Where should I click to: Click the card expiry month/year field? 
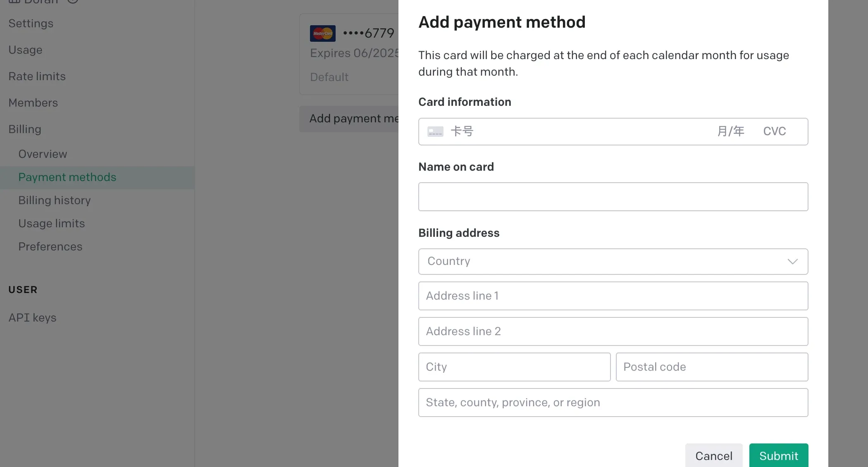click(730, 131)
